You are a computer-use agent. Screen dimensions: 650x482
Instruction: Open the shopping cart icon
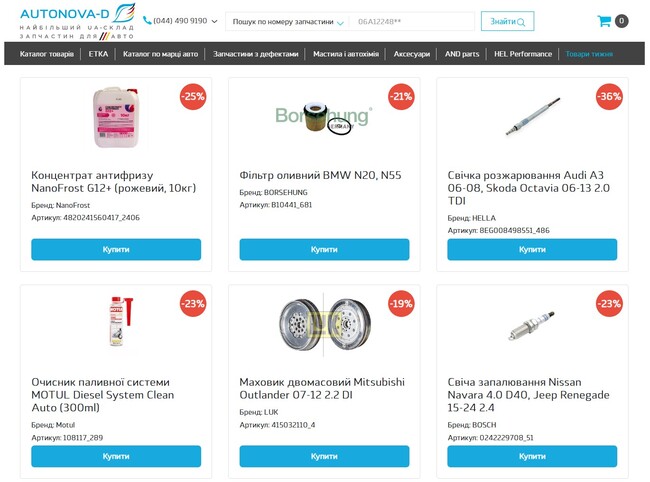(604, 21)
